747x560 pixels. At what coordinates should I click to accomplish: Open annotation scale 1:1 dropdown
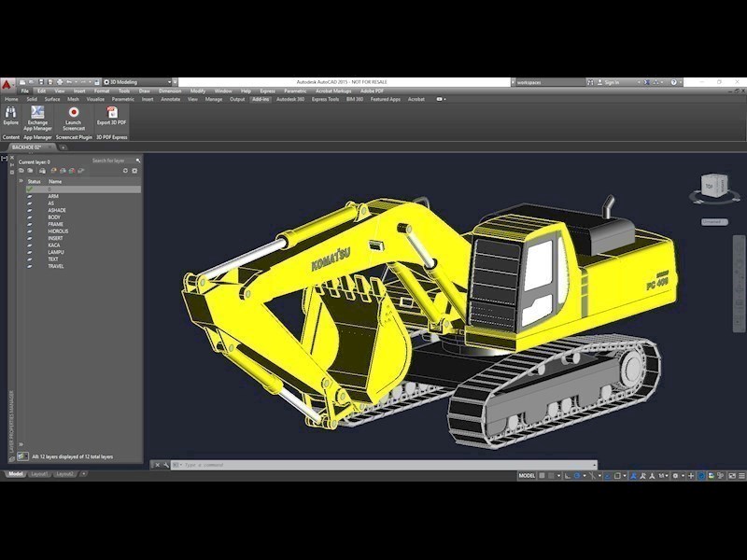point(663,475)
